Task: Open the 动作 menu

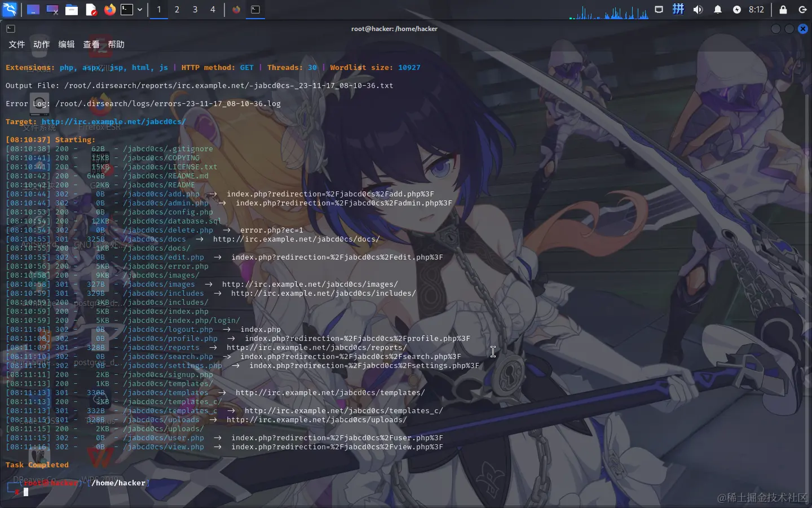Action: pos(42,45)
